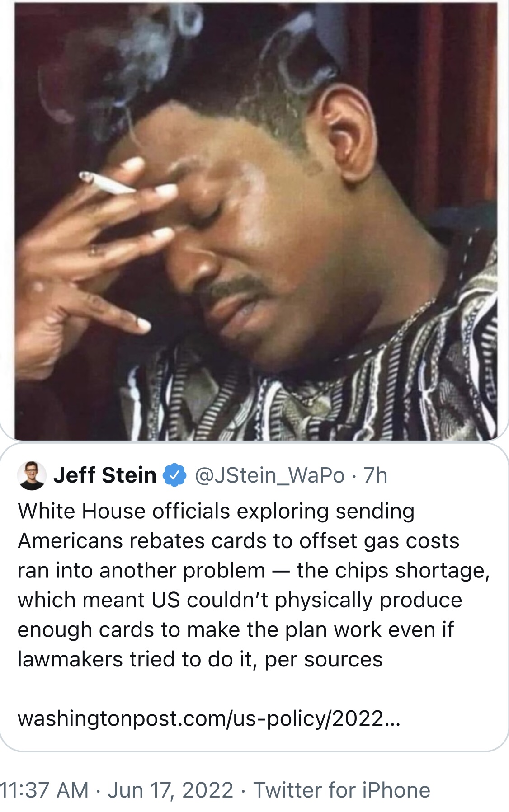Click the blue verified badge
Viewport: 509px width, 812px height.
[x=174, y=475]
